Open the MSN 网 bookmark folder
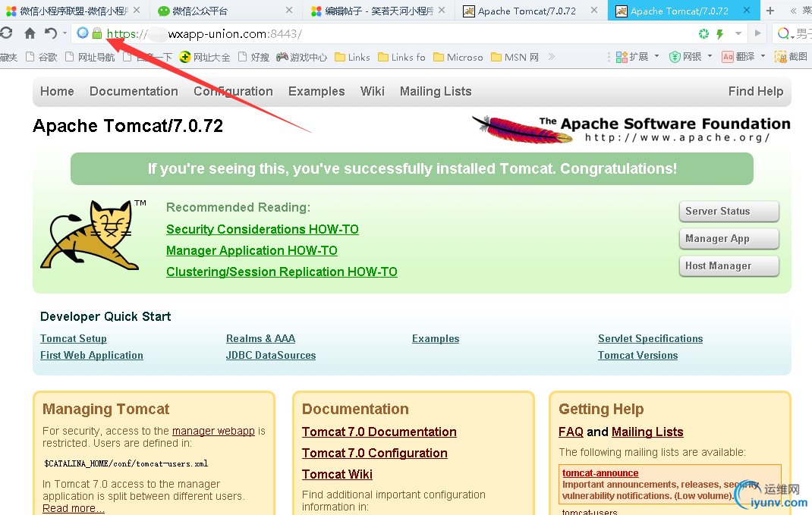This screenshot has width=812, height=515. click(x=515, y=57)
